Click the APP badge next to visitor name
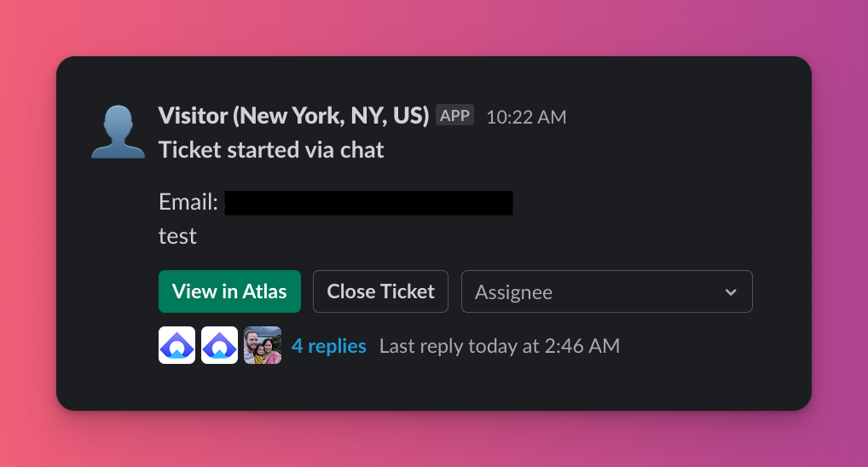The width and height of the screenshot is (868, 467). (x=454, y=115)
